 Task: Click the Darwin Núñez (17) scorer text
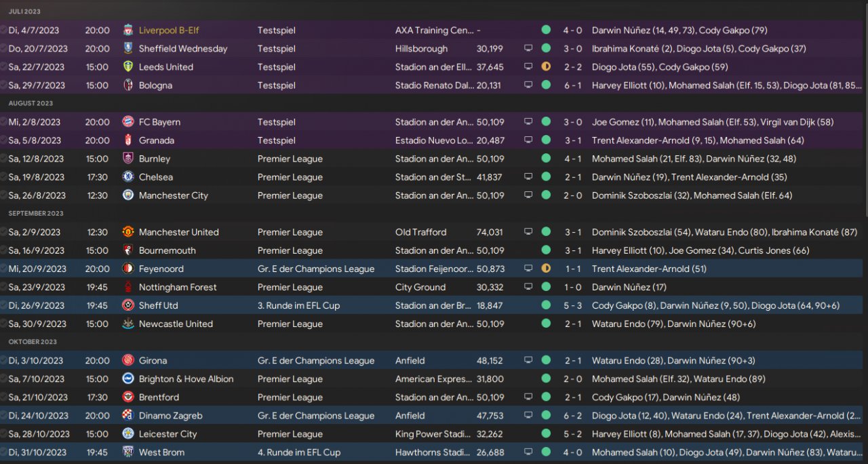(x=629, y=287)
